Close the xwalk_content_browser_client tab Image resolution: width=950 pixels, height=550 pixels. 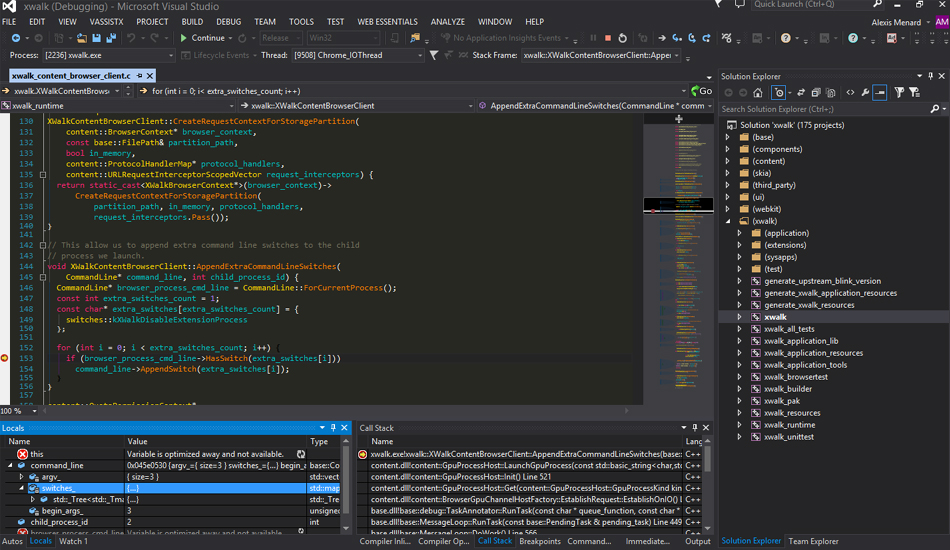(150, 76)
